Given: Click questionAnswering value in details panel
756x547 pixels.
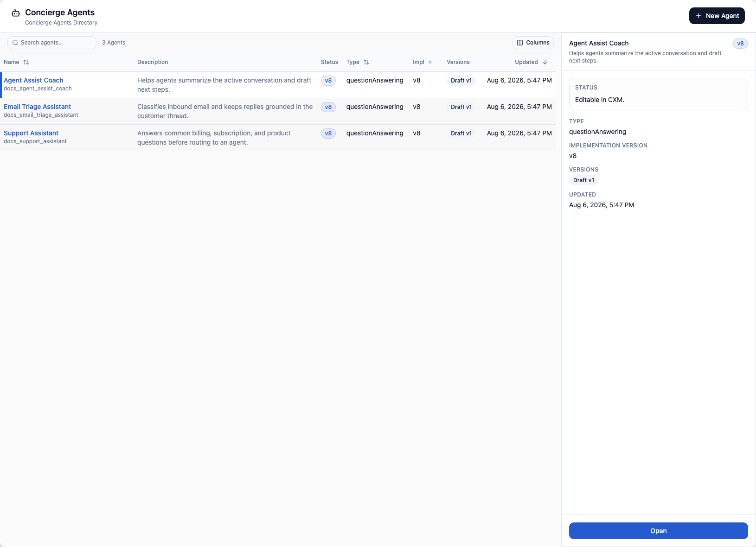Looking at the screenshot, I should click(x=597, y=132).
